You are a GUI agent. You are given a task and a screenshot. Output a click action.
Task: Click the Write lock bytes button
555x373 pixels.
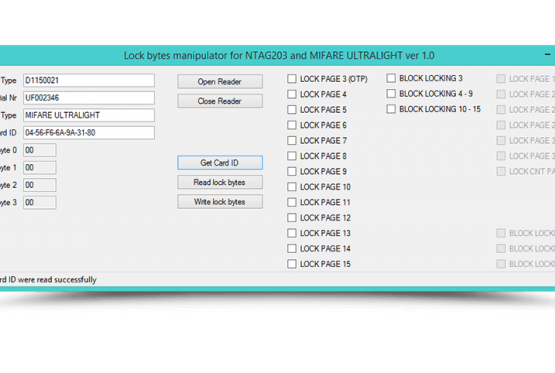point(220,202)
